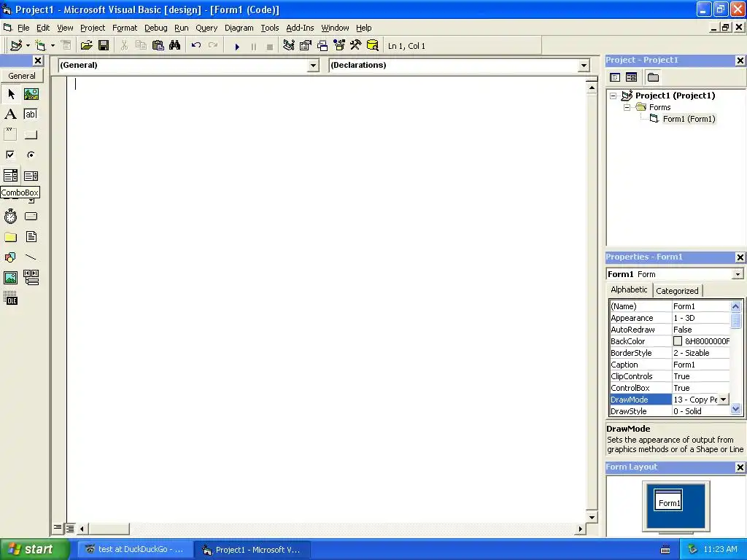Viewport: 747px width, 560px height.
Task: Collapse the Forms folder tree node
Action: (627, 108)
